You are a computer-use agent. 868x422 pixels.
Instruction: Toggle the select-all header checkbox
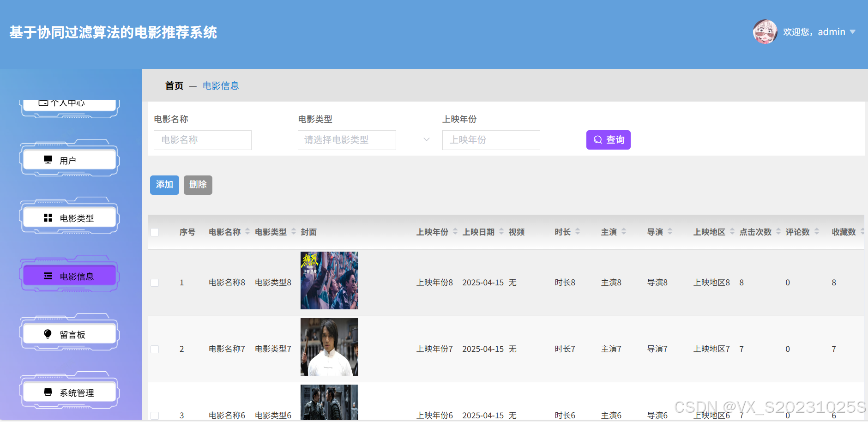[155, 232]
